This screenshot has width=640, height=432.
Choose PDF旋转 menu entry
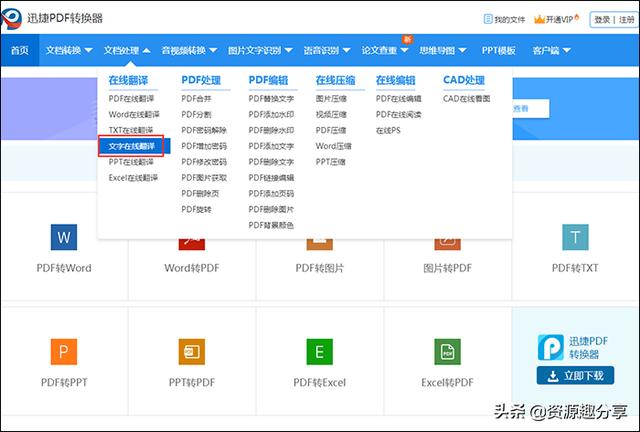click(196, 209)
